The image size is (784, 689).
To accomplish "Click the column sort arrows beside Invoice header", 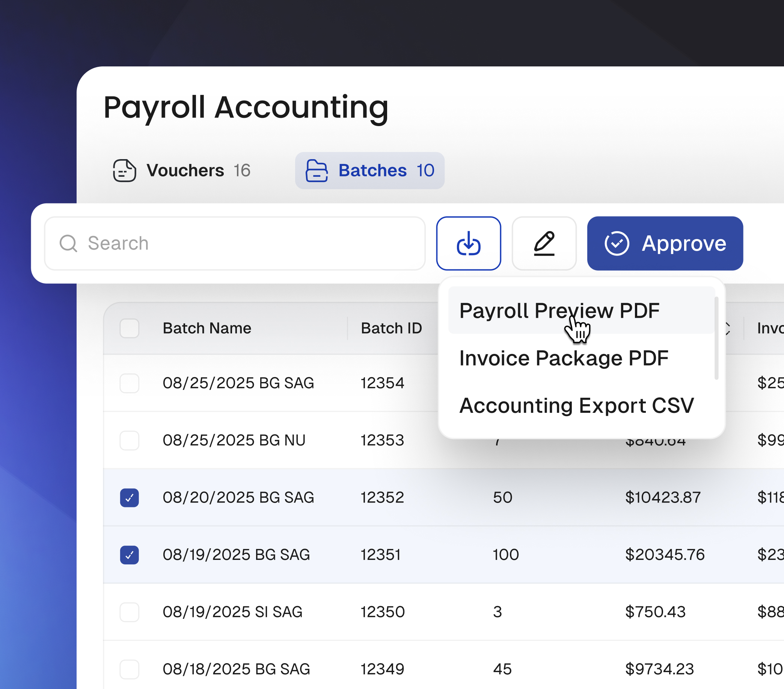I will pos(728,328).
